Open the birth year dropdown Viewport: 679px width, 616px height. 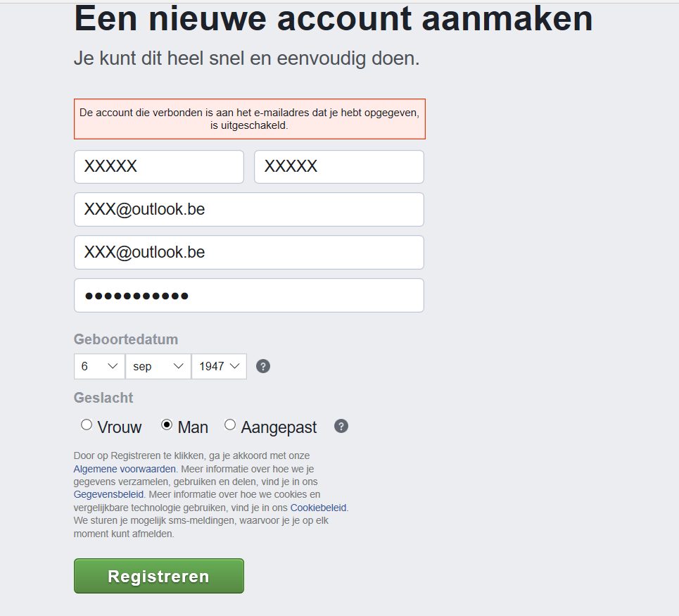coord(219,366)
